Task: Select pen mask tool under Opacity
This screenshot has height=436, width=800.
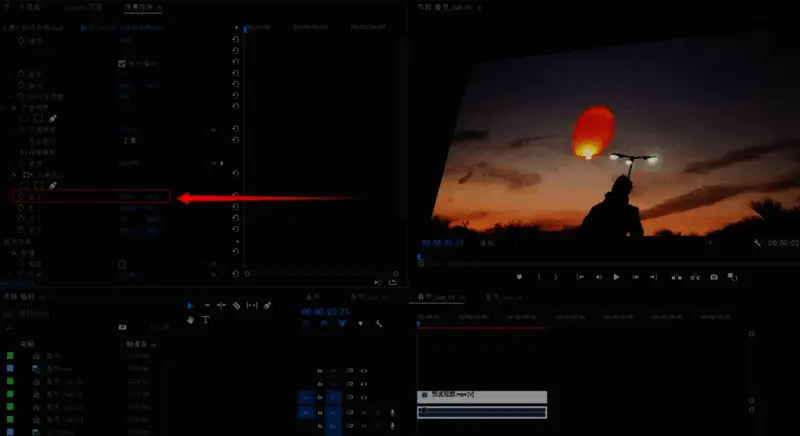Action: 53,118
